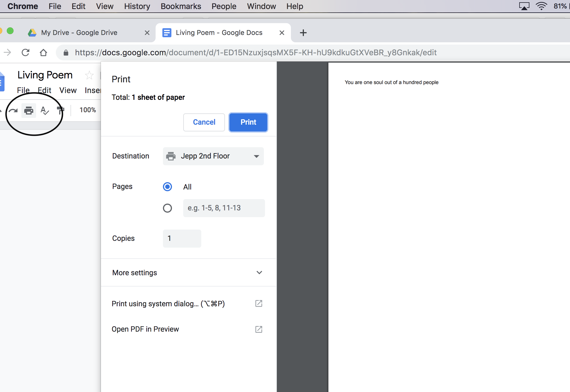This screenshot has height=392, width=570.
Task: Click the new tab plus button
Action: (303, 32)
